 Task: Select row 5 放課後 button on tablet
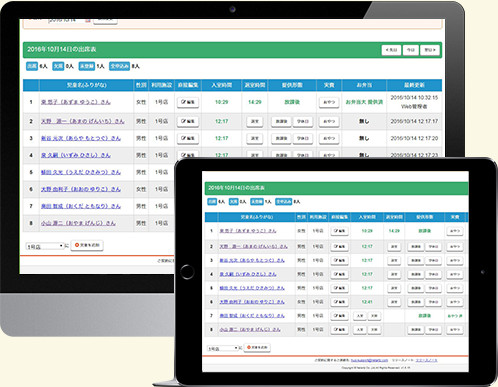416,288
